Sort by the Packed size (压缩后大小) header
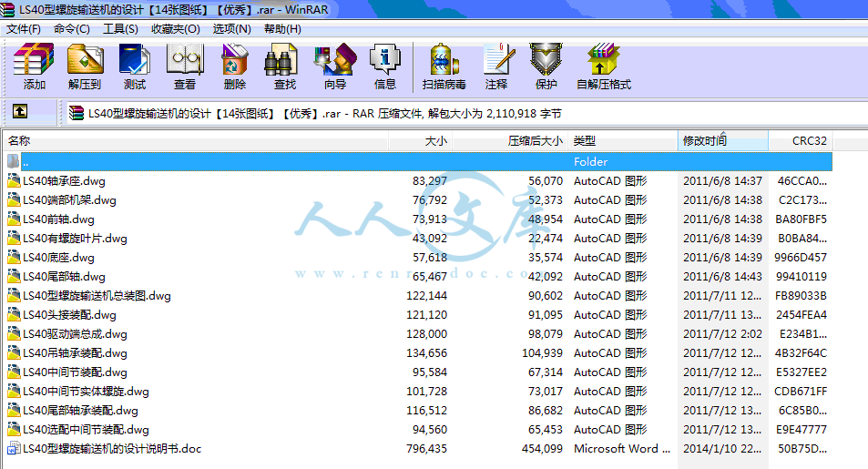Viewport: 868px width, 469px height. (x=511, y=140)
